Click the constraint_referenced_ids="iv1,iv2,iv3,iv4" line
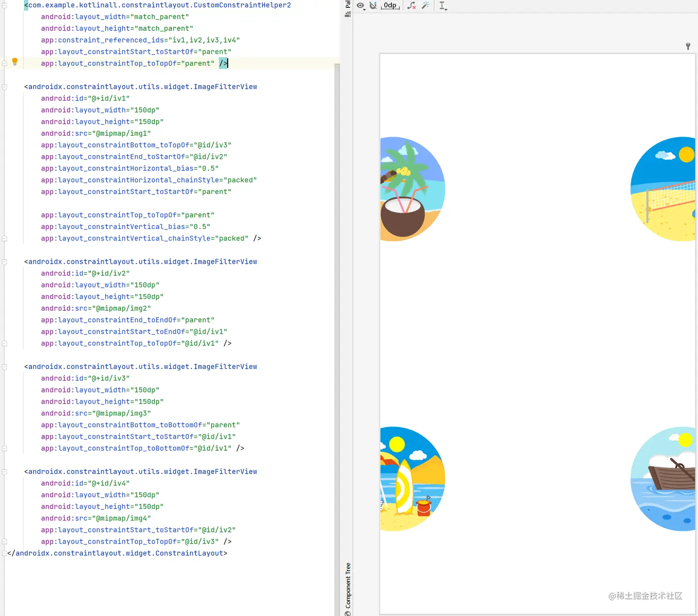698x616 pixels. coord(140,40)
